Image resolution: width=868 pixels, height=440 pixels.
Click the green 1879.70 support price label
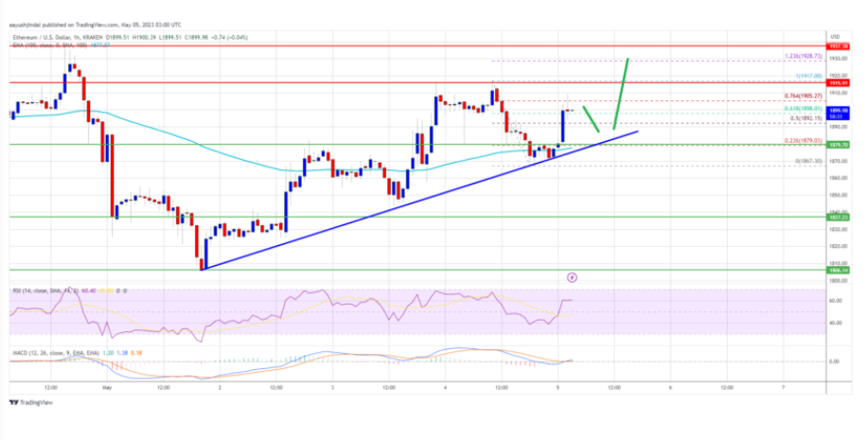click(x=838, y=145)
